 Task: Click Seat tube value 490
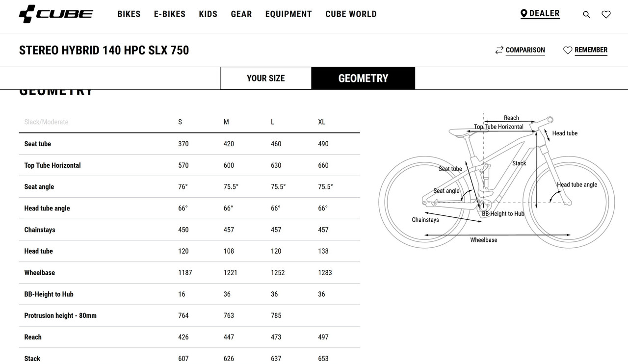coord(323,144)
